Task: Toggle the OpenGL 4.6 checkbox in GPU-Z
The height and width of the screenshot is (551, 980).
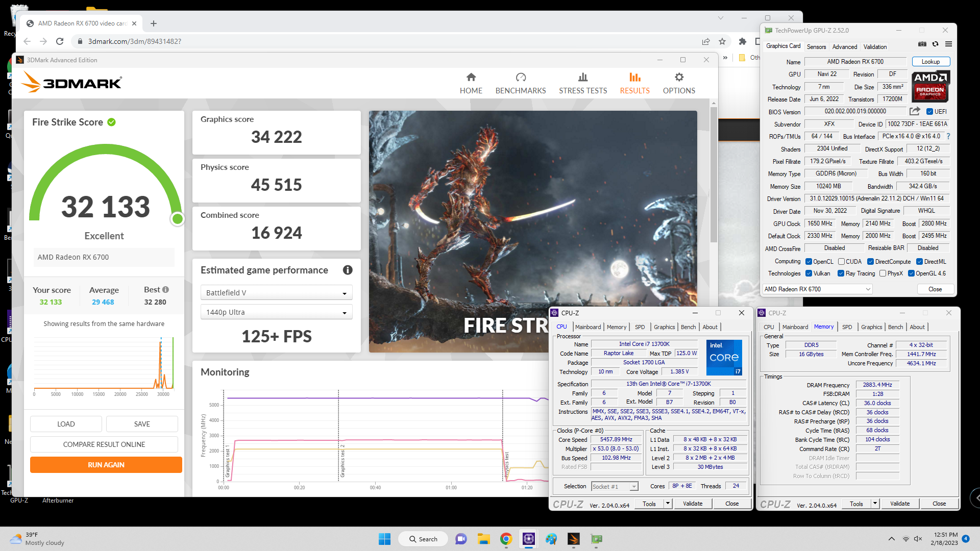Action: point(911,273)
